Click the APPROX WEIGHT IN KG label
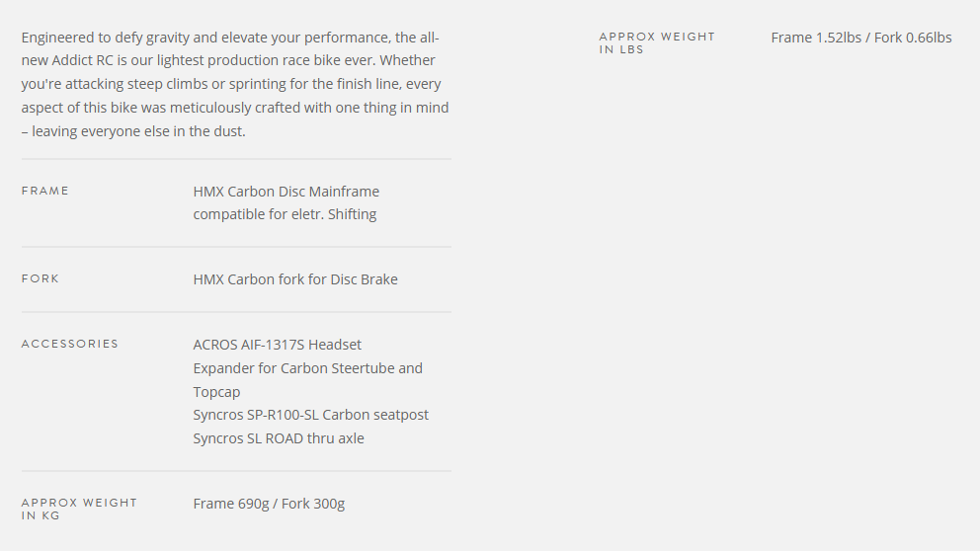Image resolution: width=980 pixels, height=551 pixels. (x=79, y=509)
